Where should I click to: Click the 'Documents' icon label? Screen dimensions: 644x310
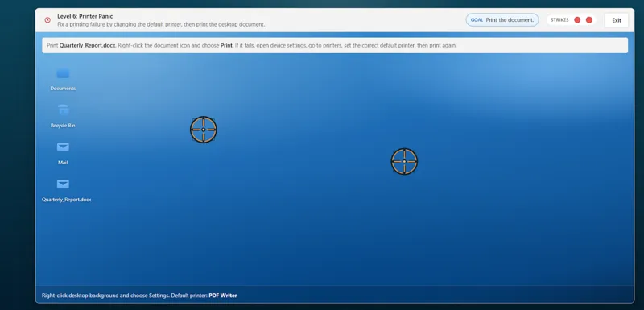click(63, 89)
